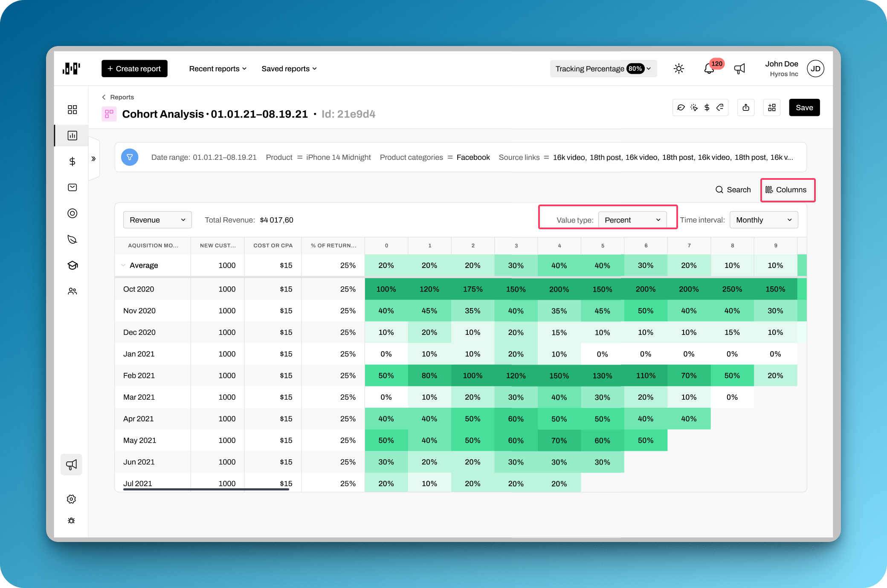Click the share/export icon near Save
887x588 pixels.
pyautogui.click(x=745, y=107)
